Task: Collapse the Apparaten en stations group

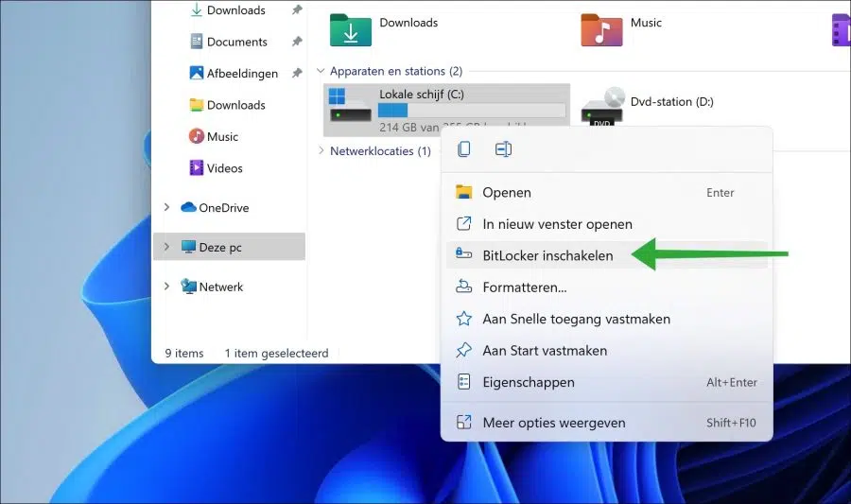Action: (x=321, y=71)
